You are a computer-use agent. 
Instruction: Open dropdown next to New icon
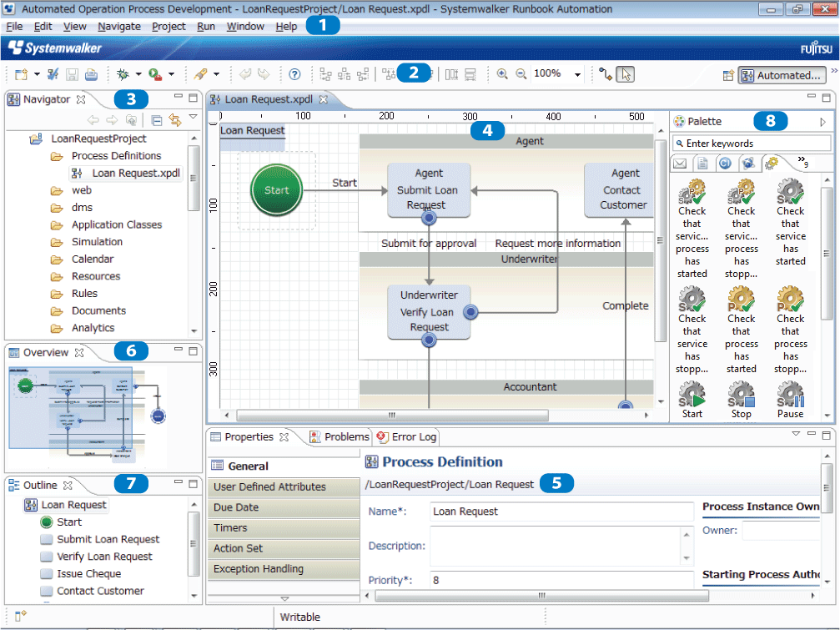[37, 74]
